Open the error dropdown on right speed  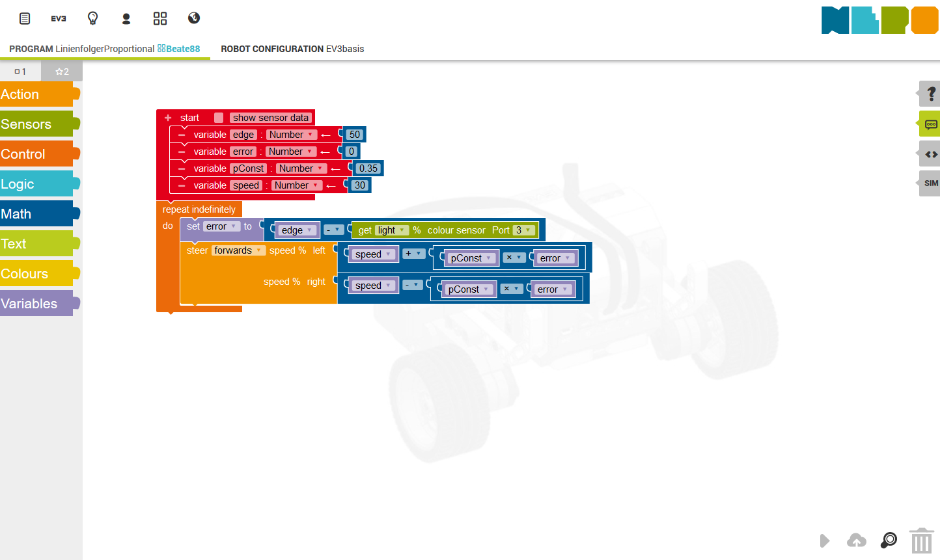[553, 289]
